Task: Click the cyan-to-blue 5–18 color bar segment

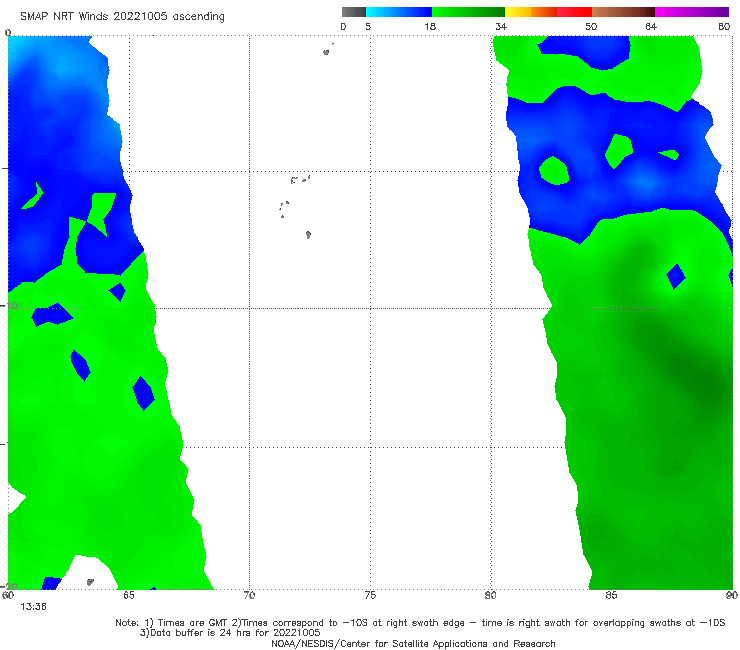Action: [x=399, y=12]
